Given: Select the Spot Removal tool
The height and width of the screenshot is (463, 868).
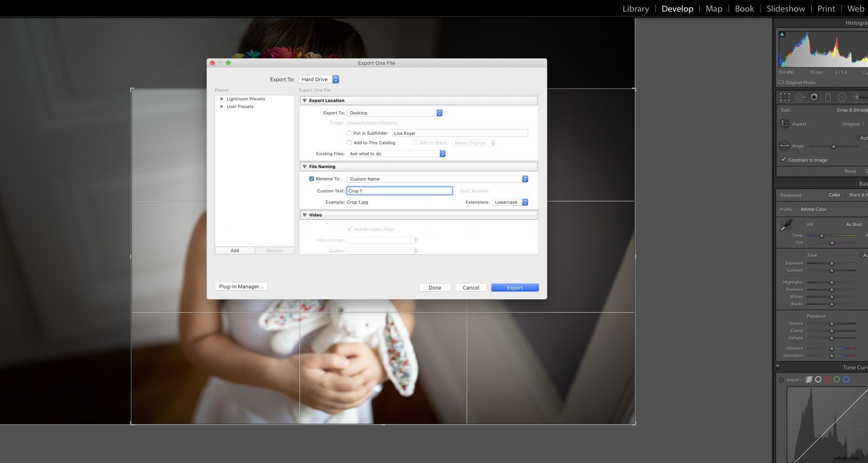Looking at the screenshot, I should tap(800, 97).
